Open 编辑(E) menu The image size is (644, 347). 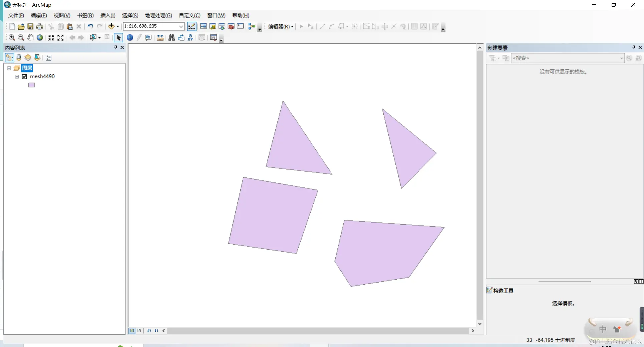[x=39, y=15]
